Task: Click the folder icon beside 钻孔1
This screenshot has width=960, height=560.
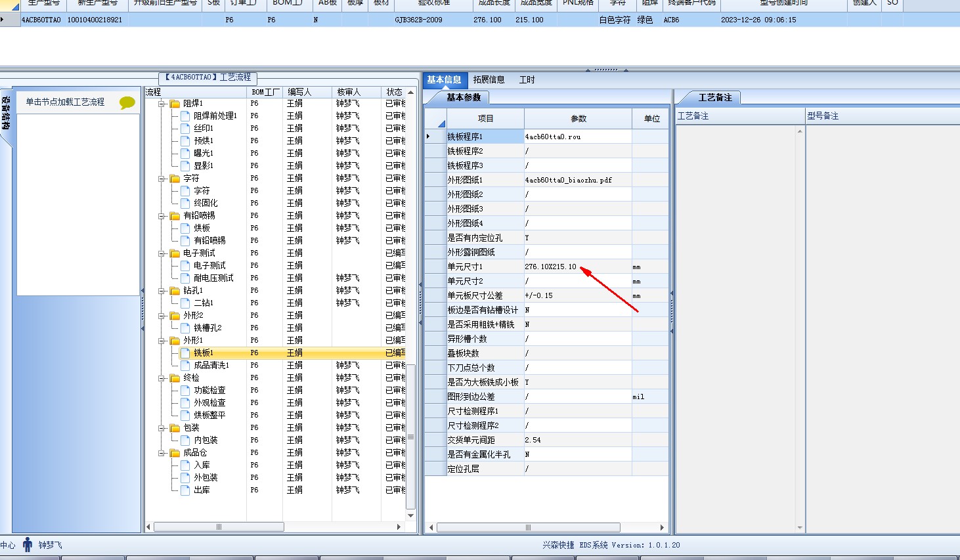Action: click(175, 291)
